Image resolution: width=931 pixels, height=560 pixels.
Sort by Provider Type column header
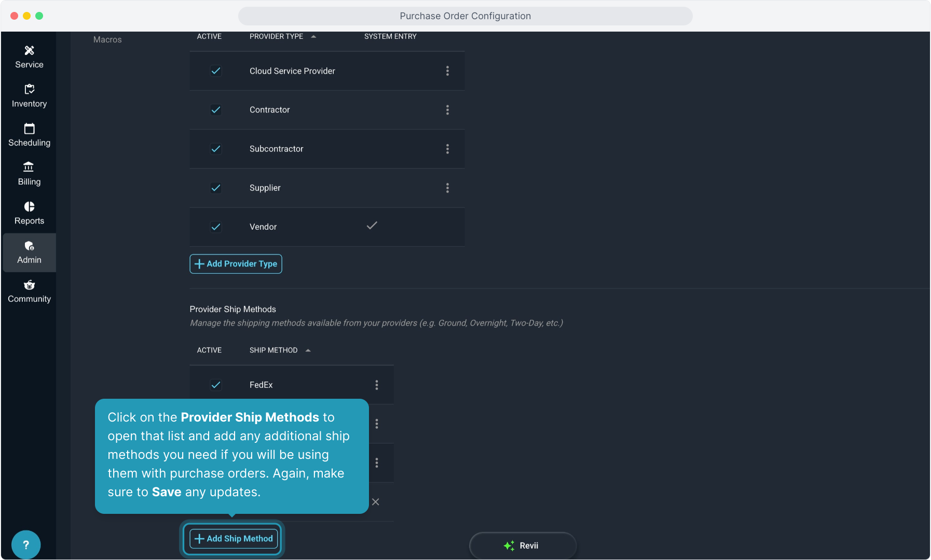coord(277,36)
